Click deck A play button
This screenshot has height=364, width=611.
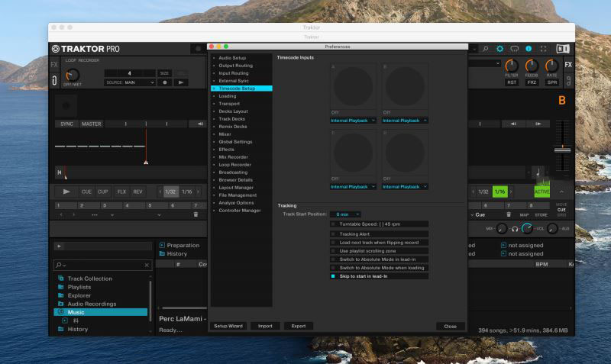click(x=66, y=192)
